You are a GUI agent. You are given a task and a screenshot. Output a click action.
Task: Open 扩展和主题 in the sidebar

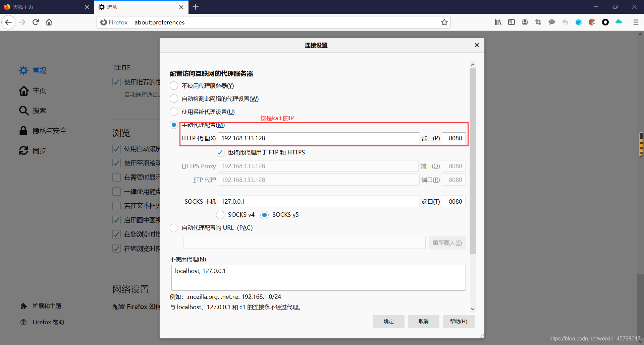41,306
